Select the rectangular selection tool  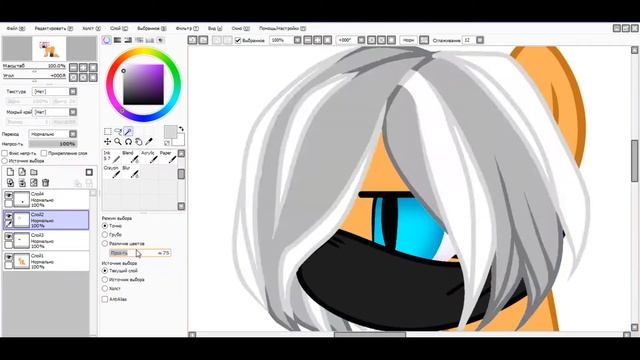108,131
